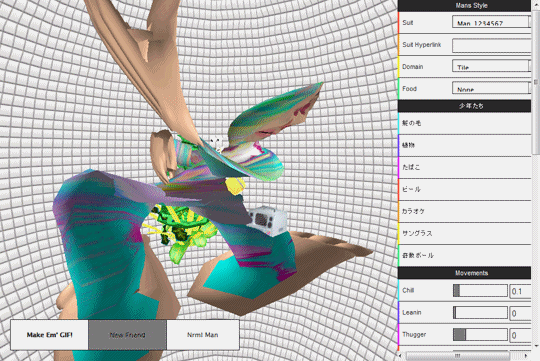540x361 pixels.
Task: Click the Leanin slider track
Action: (480, 313)
